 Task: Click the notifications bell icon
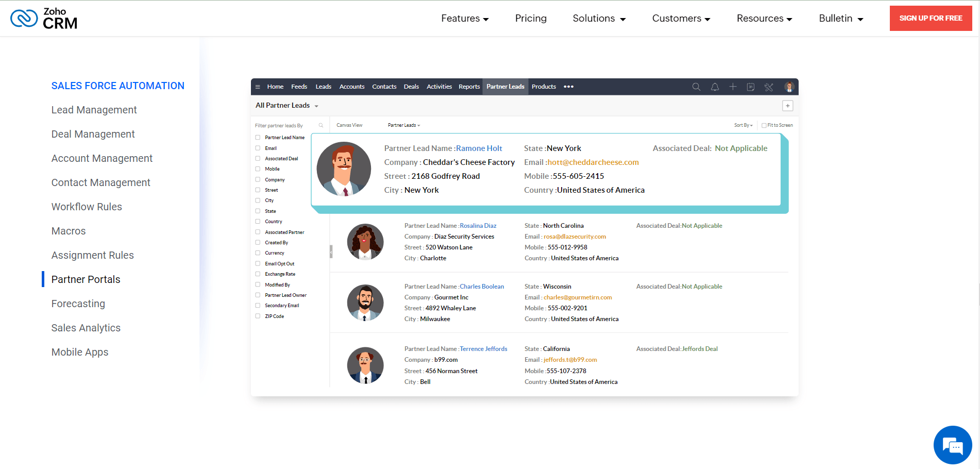[x=715, y=87]
